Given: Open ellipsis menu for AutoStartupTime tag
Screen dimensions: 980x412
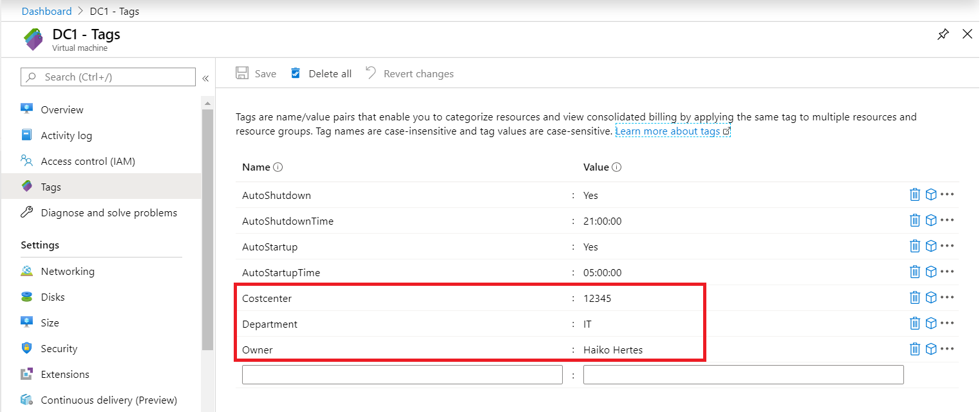Looking at the screenshot, I should (x=947, y=272).
